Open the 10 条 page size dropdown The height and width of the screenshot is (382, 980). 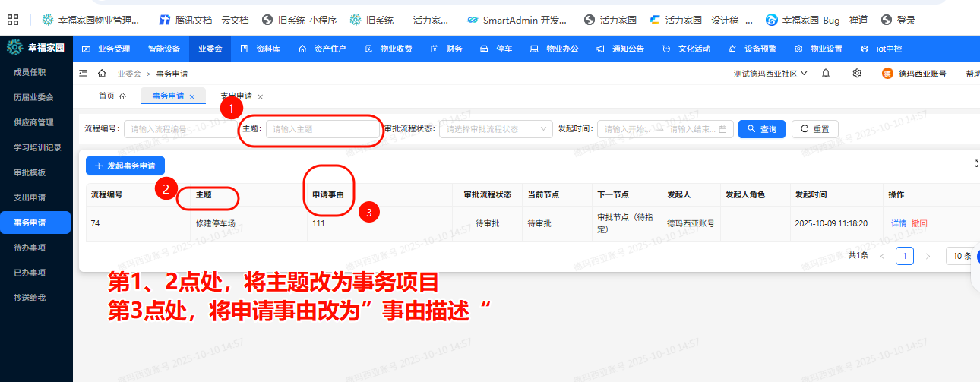(960, 256)
